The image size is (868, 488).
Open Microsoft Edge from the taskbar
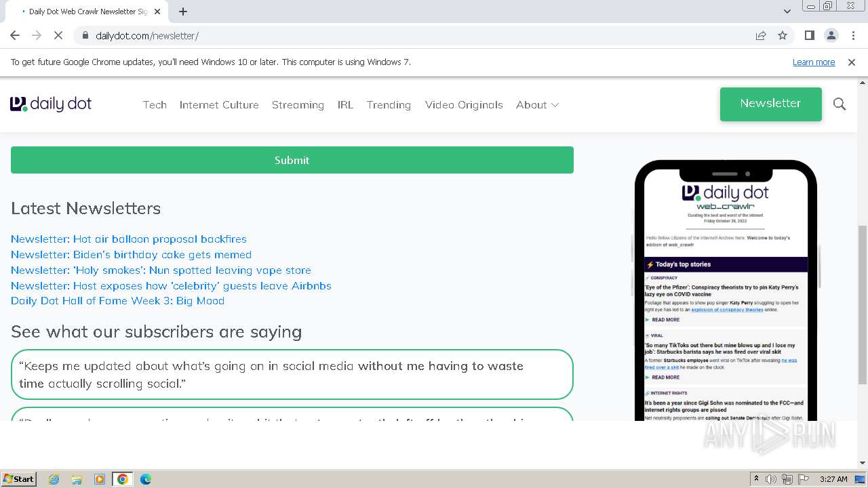tap(146, 479)
